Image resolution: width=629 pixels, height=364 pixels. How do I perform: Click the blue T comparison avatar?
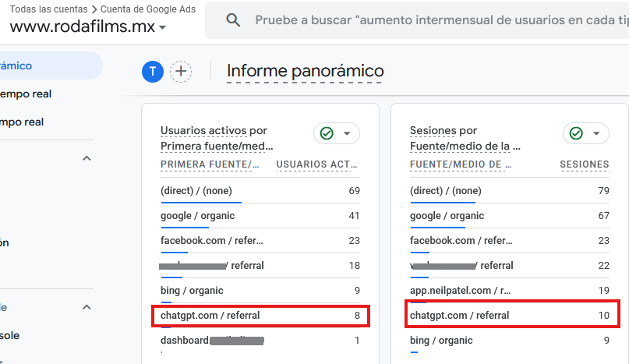[152, 72]
